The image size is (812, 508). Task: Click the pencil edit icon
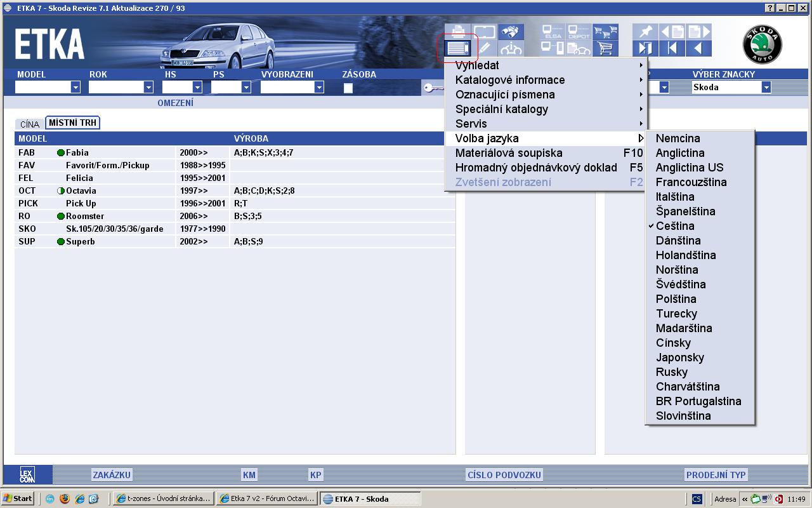pos(484,48)
